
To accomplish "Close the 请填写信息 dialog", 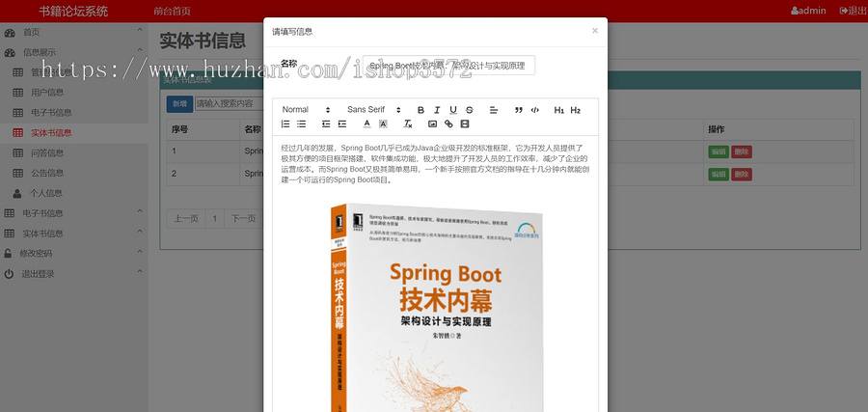I will pos(594,31).
